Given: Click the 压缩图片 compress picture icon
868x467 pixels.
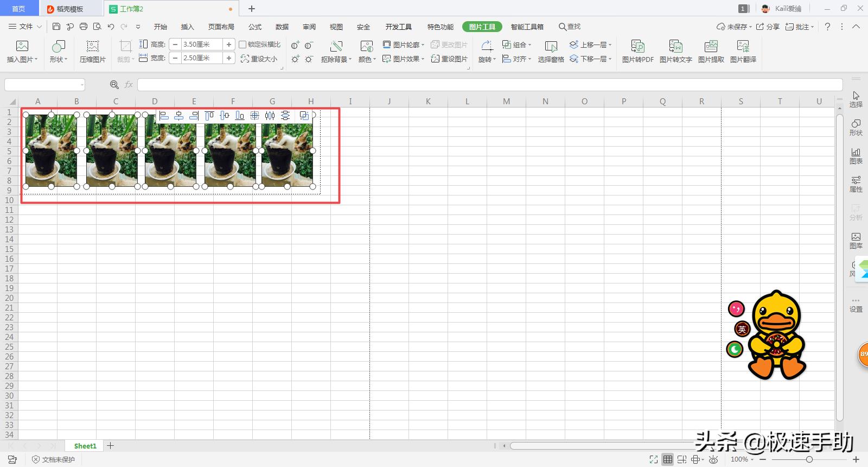Looking at the screenshot, I should 93,51.
